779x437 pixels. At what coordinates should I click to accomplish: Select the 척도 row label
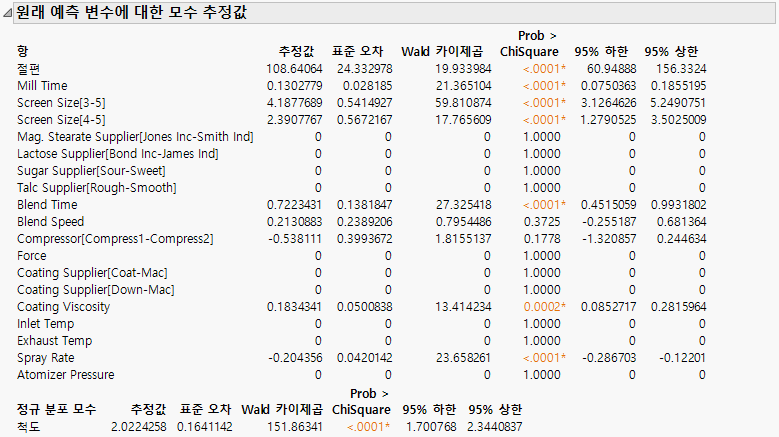pyautogui.click(x=28, y=427)
